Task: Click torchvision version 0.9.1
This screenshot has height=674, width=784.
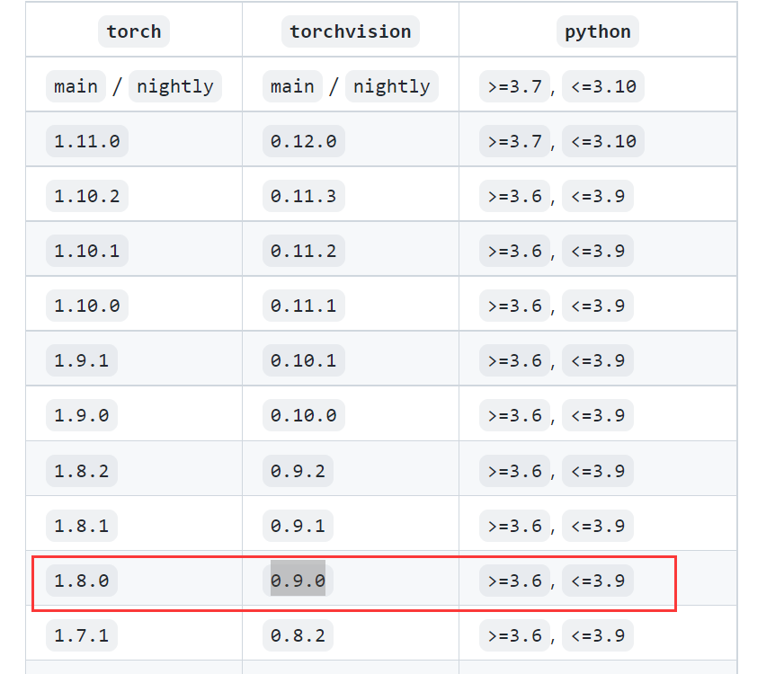Action: pyautogui.click(x=298, y=526)
